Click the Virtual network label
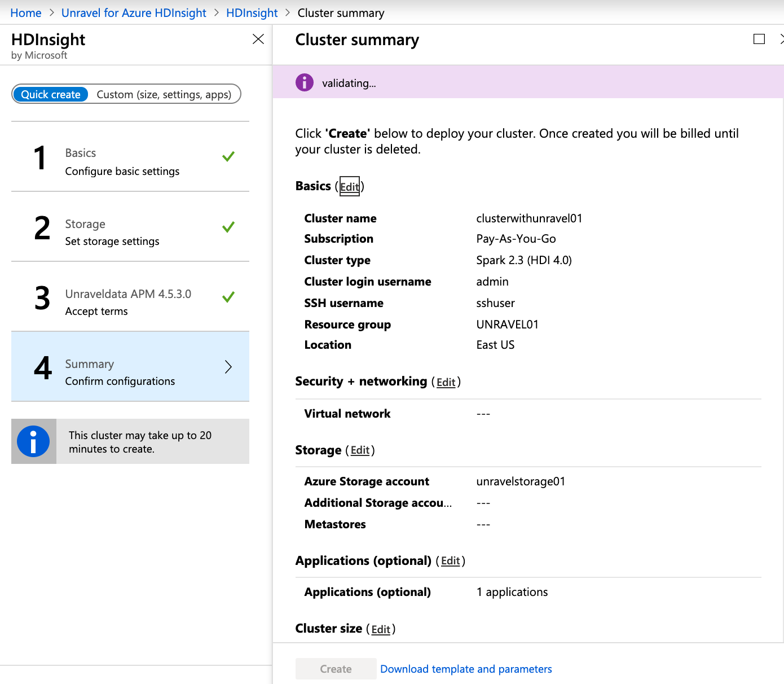The height and width of the screenshot is (684, 784). 347,414
